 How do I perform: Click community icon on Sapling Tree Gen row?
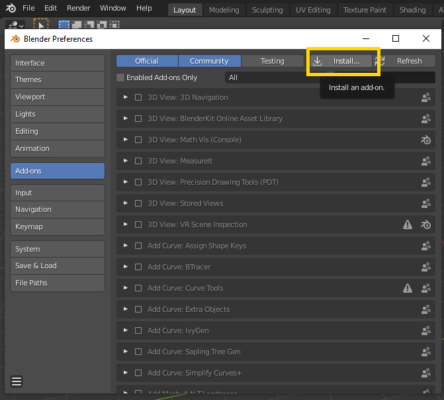[426, 352]
